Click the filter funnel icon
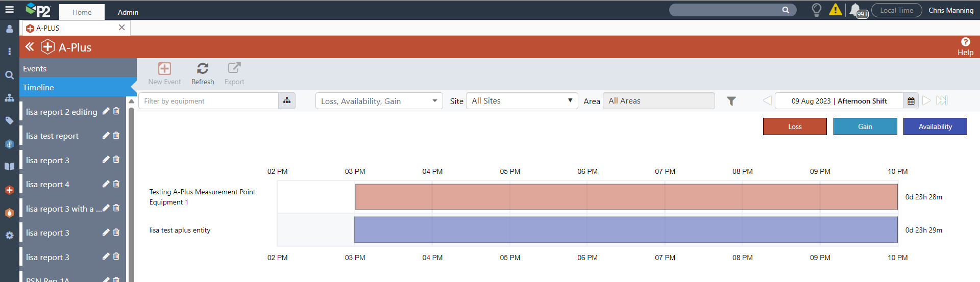980x282 pixels. (731, 101)
